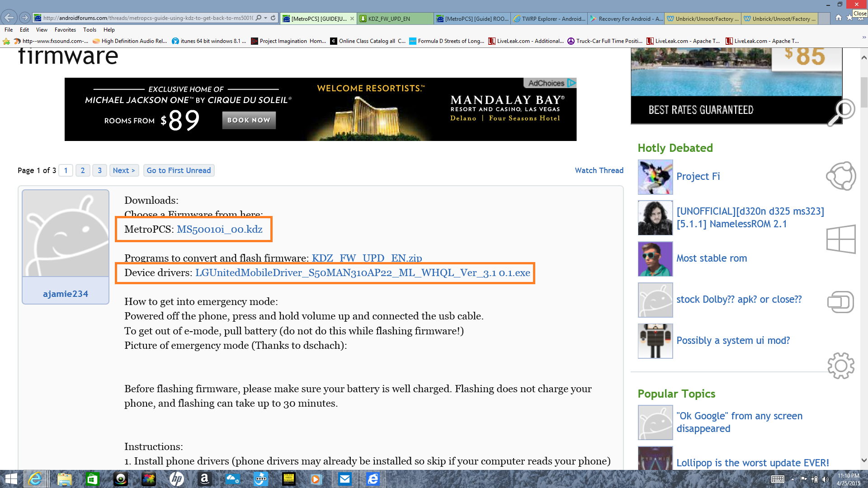Click the browser back arrow button
The width and height of the screenshot is (868, 488).
pyautogui.click(x=9, y=18)
